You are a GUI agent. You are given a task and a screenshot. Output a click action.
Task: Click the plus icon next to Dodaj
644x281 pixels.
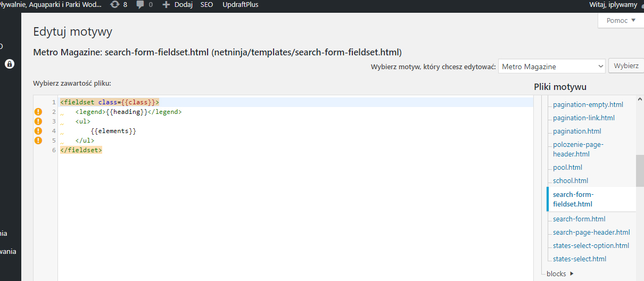166,5
